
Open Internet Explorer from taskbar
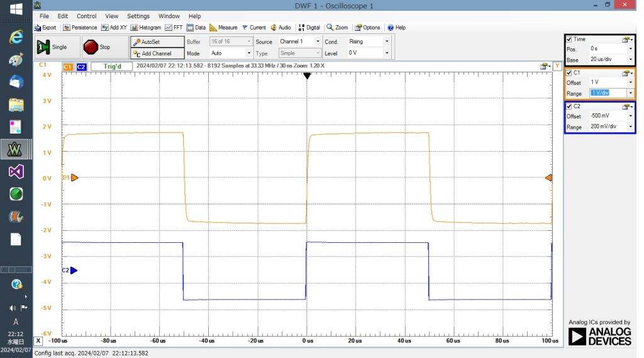coord(16,37)
